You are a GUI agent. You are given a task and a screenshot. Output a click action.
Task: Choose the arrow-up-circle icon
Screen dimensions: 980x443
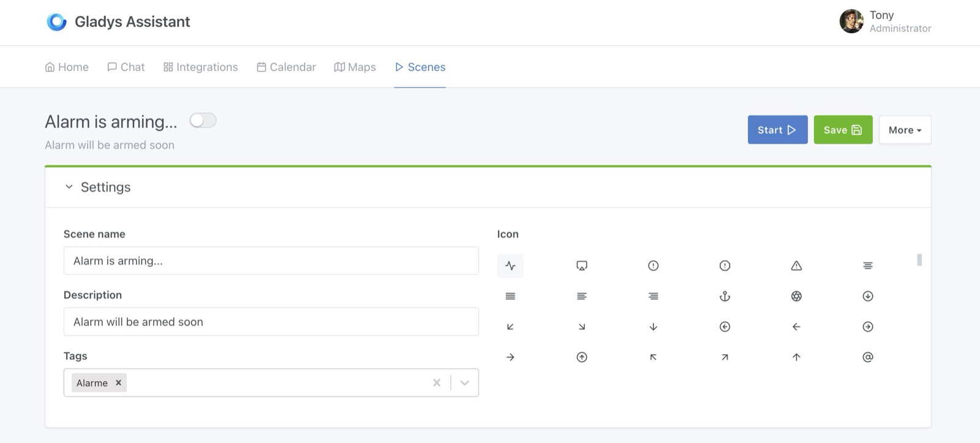click(582, 357)
